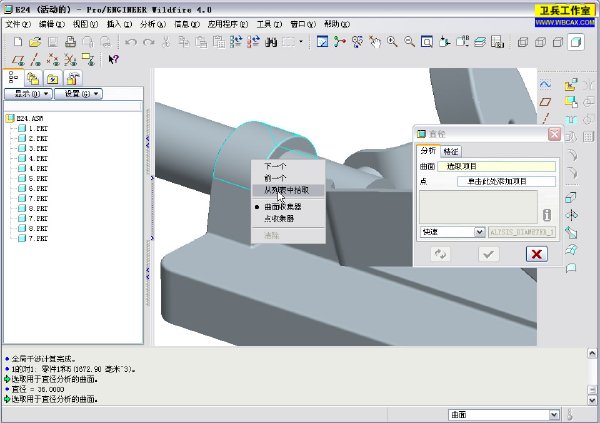This screenshot has width=600, height=423.
Task: Open the 分析 menu
Action: tap(153, 24)
